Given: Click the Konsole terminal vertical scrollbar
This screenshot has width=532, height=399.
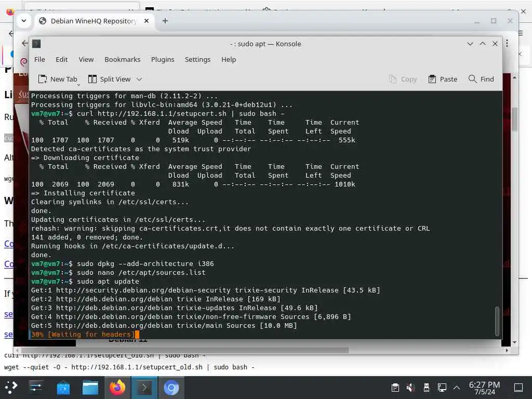Looking at the screenshot, I should click(497, 321).
